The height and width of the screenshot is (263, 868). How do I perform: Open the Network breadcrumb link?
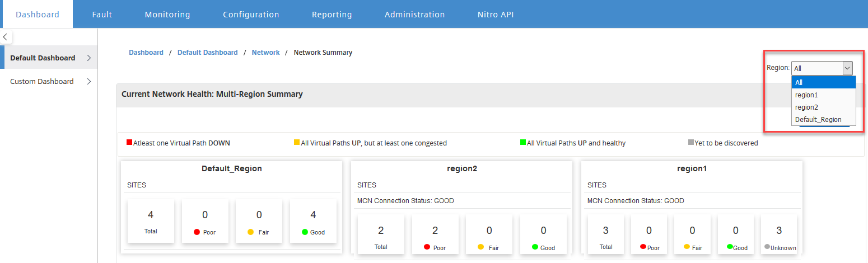[x=266, y=53]
